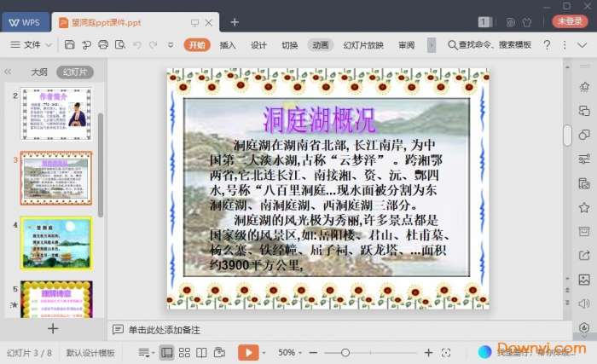Switch to 幻灯片 thumbnail view
Viewport: 597px width, 364px height.
point(75,72)
